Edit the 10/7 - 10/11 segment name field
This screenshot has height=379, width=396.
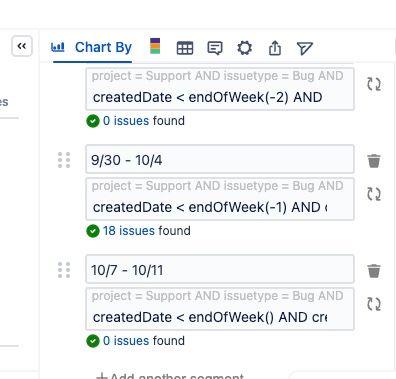(220, 269)
